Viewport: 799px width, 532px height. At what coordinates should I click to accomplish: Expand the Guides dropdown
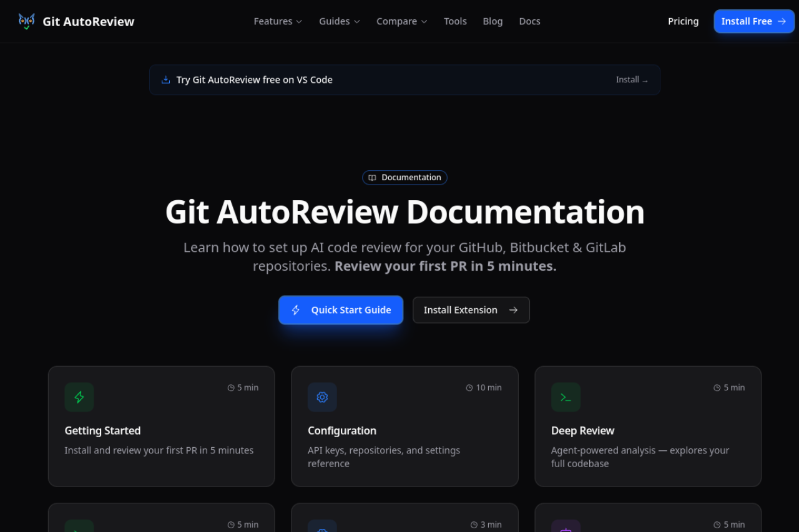(x=339, y=21)
